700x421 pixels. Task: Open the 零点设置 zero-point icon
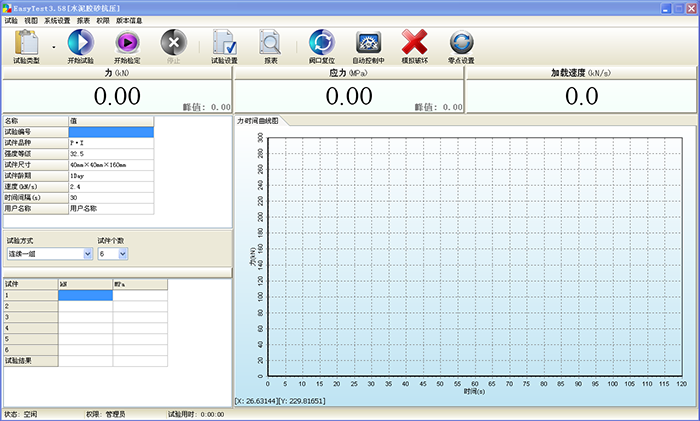461,42
